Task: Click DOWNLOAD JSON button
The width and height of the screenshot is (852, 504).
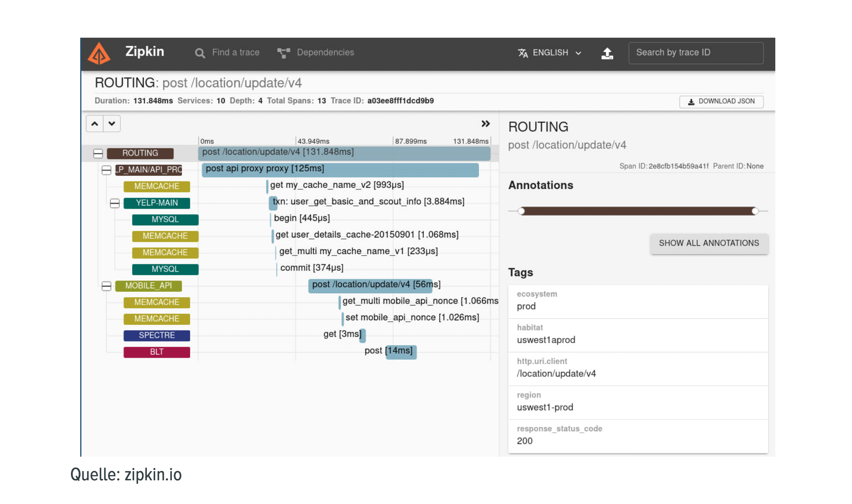Action: (x=720, y=101)
